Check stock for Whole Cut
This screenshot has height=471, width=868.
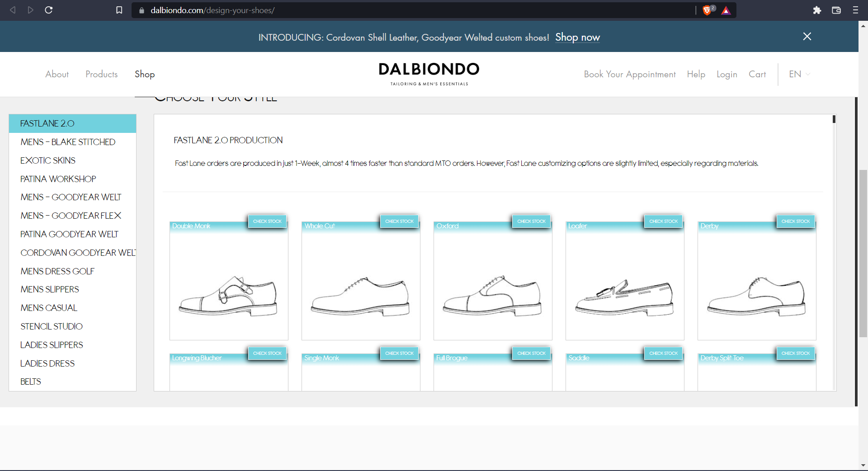[399, 221]
